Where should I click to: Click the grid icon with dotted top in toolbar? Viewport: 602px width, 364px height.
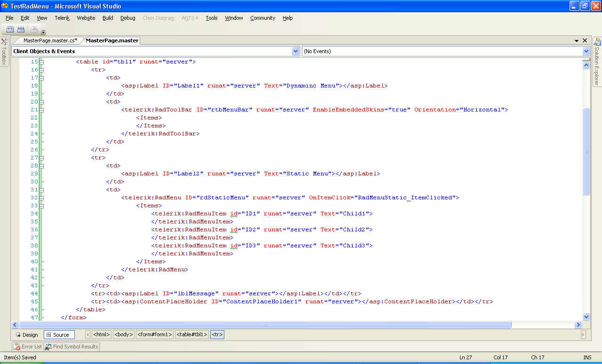[10, 29]
